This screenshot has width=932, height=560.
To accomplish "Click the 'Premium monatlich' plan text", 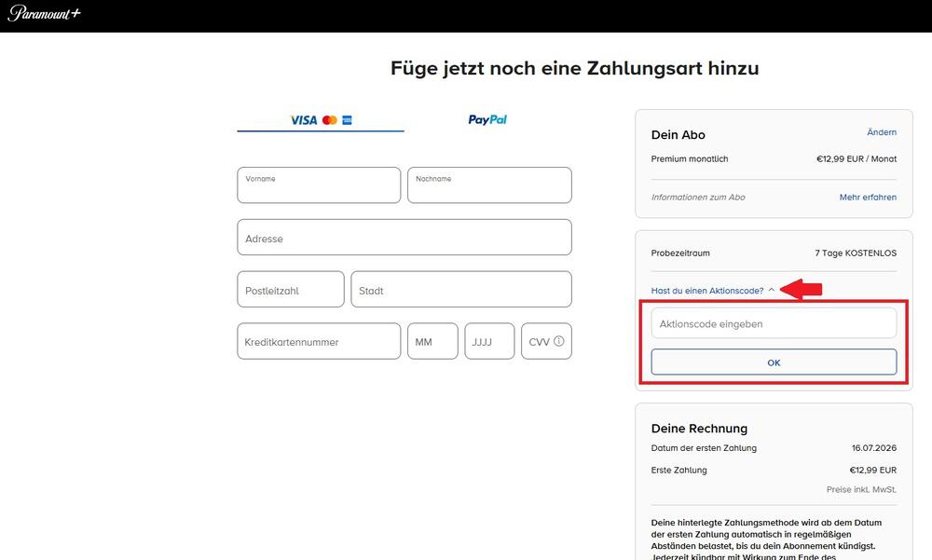I will (x=690, y=158).
